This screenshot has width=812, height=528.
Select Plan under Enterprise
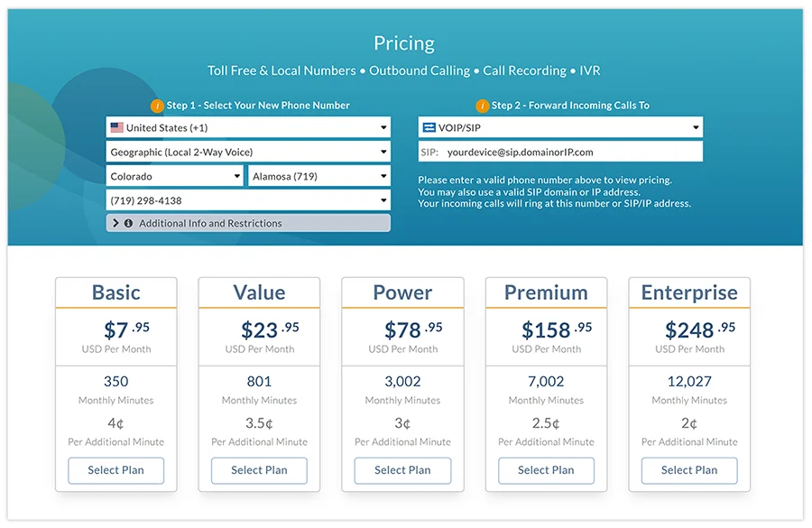pos(688,470)
